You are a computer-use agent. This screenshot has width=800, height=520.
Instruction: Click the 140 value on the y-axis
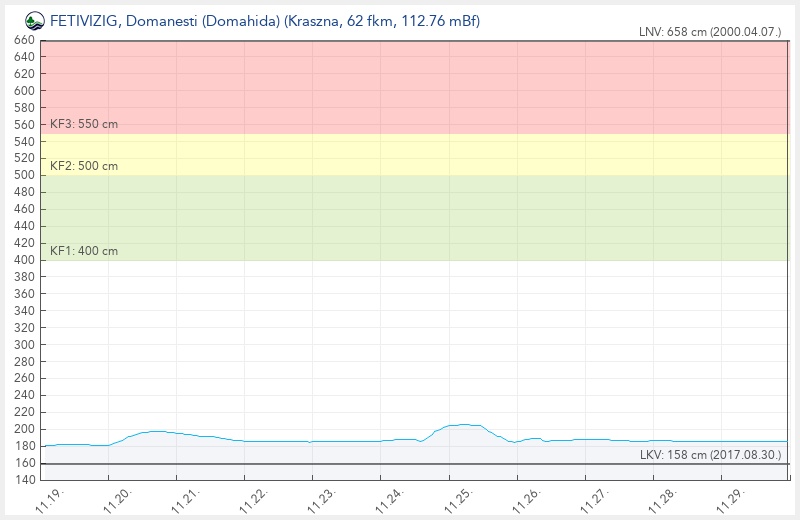pos(24,481)
